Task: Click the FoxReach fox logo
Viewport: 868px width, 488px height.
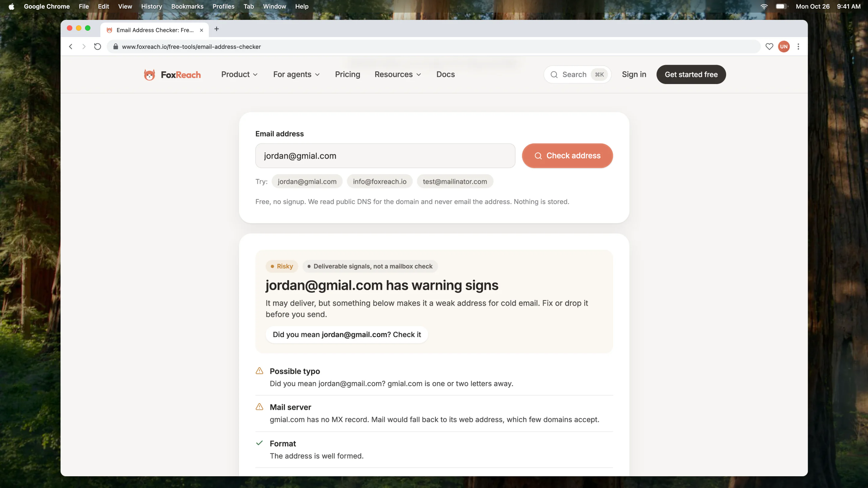Action: click(x=149, y=74)
